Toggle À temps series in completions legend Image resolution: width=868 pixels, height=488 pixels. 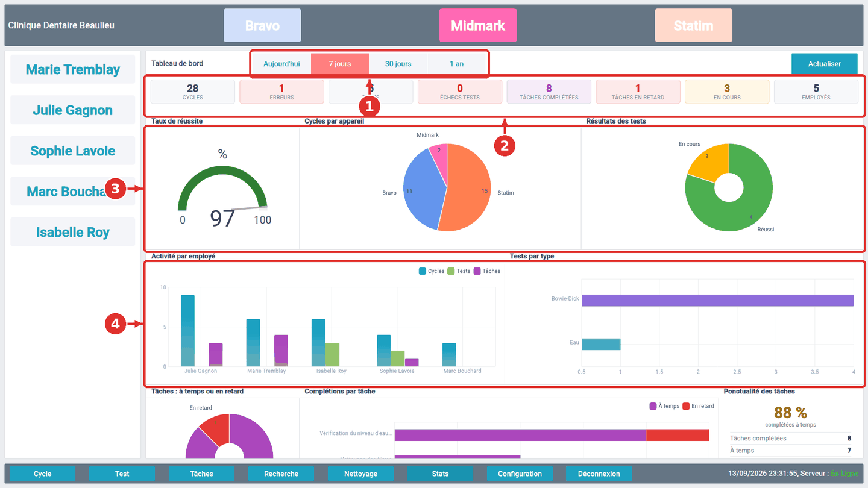tap(664, 406)
